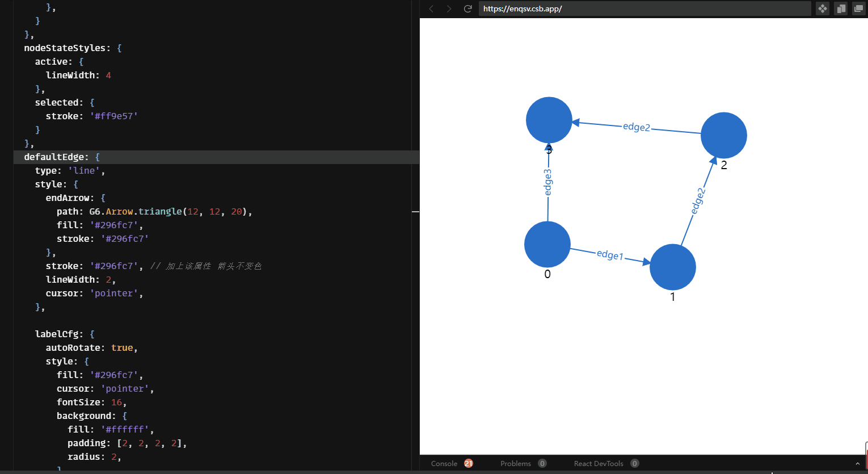Image resolution: width=868 pixels, height=474 pixels.
Task: Click the Problems zero-count badge
Action: click(542, 463)
